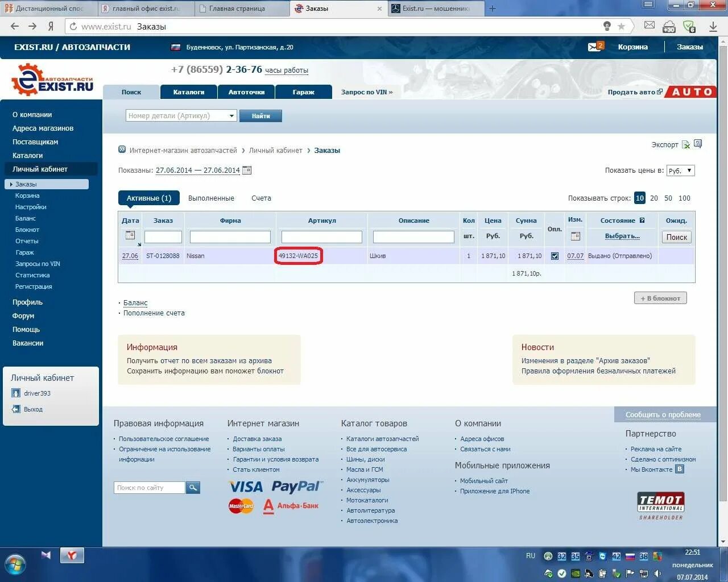Click the site search magnifier button
Viewport: 728px width, 582px height.
click(193, 488)
